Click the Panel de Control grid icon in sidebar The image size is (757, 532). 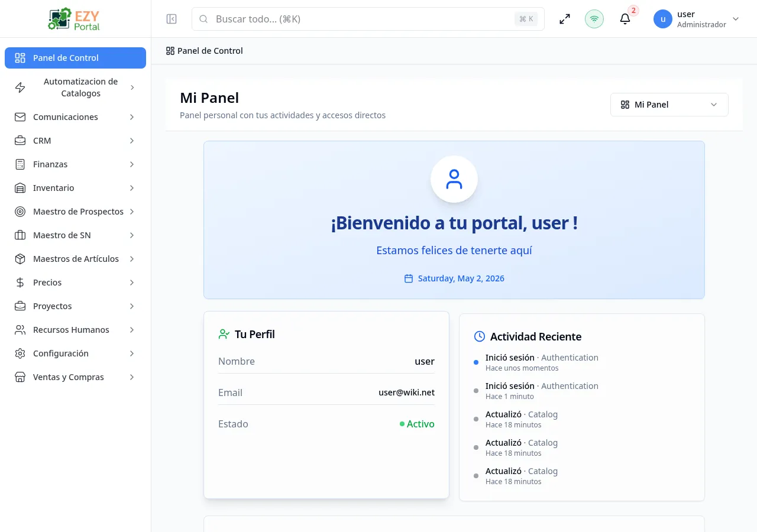coord(20,58)
